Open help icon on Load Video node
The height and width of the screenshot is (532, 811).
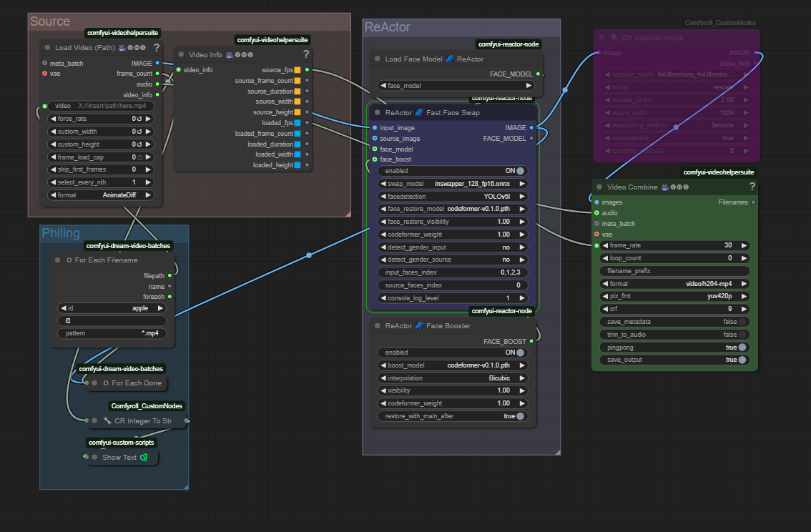(x=156, y=48)
